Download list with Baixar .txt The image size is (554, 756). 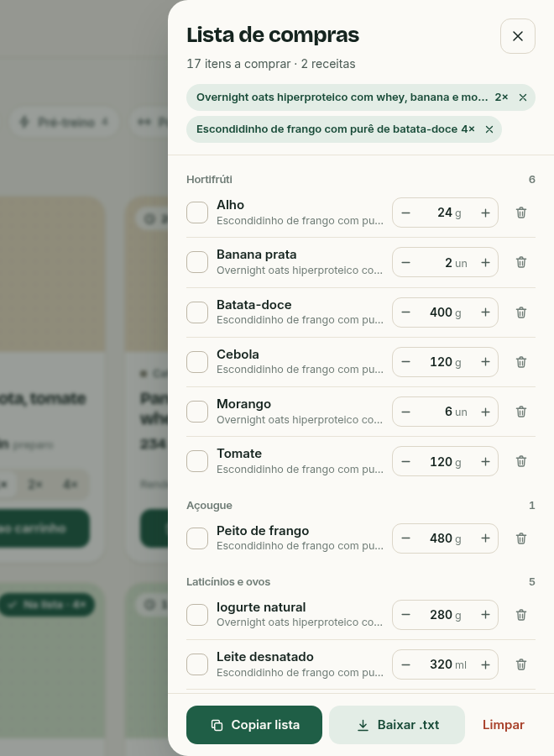coord(397,725)
